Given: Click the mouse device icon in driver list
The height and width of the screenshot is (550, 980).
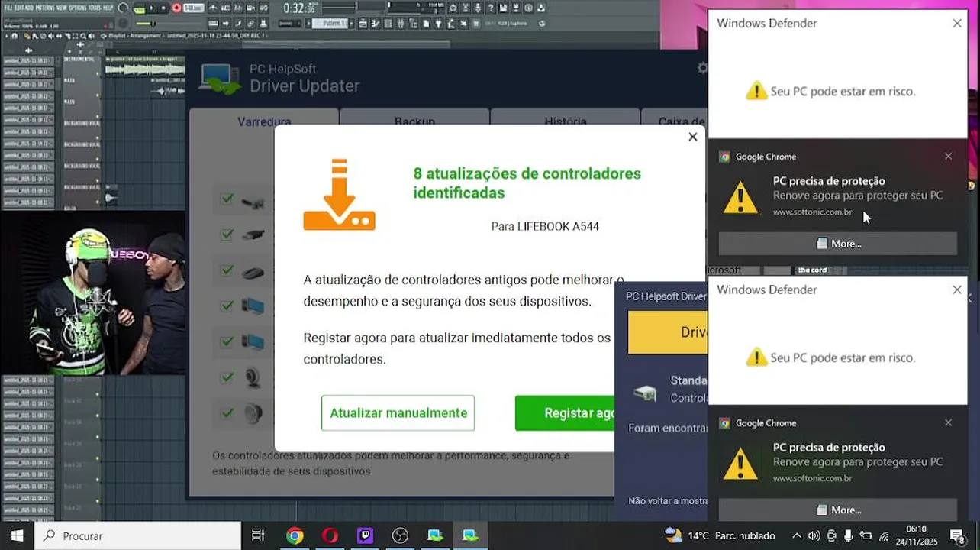Looking at the screenshot, I should pyautogui.click(x=253, y=273).
